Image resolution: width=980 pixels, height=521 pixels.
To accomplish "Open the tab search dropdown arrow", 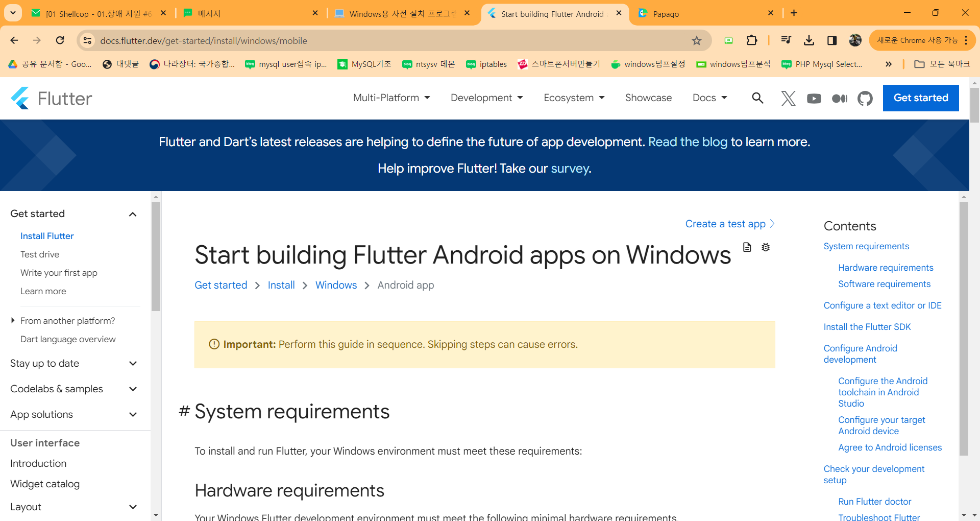I will click(x=13, y=13).
